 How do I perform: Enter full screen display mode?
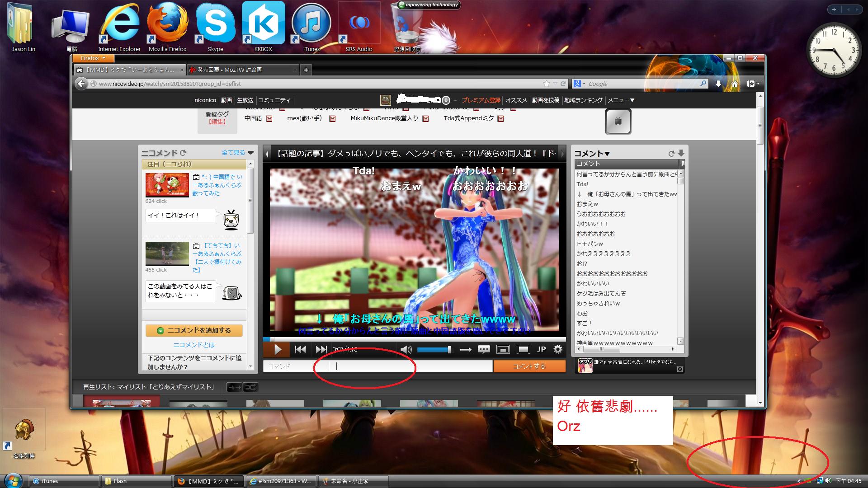pos(523,349)
